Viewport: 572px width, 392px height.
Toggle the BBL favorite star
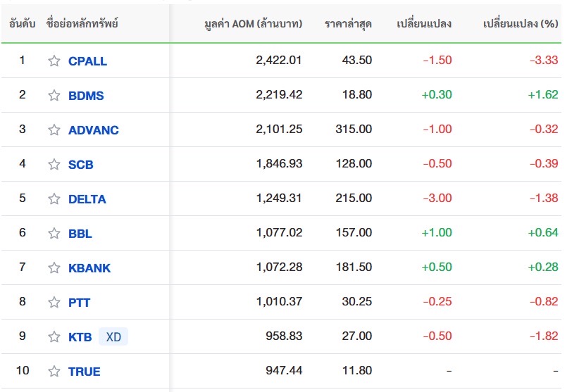54,234
